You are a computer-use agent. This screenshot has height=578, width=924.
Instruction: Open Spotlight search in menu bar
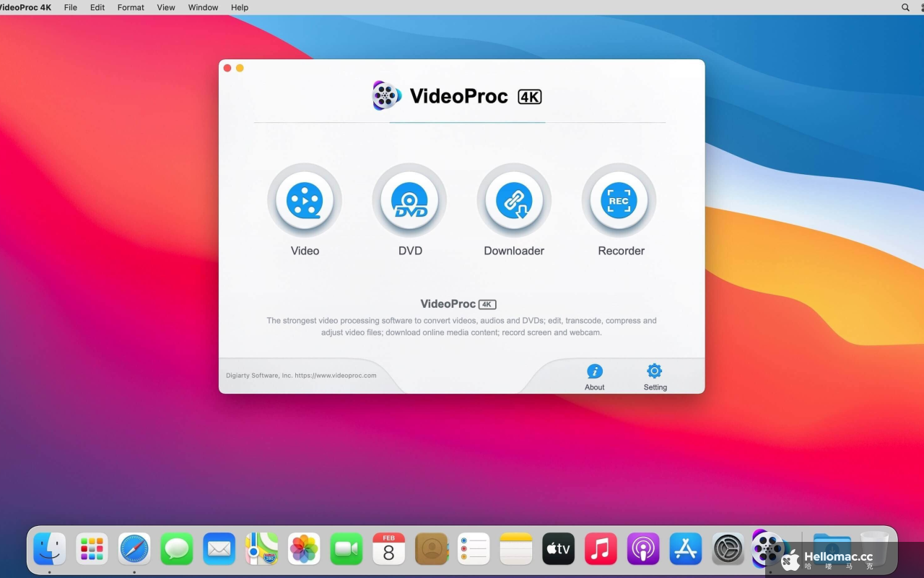905,7
